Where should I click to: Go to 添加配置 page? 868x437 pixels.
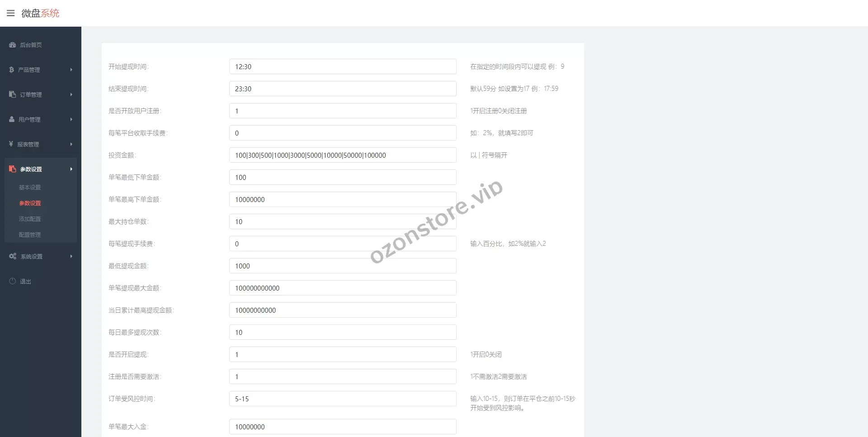(30, 219)
